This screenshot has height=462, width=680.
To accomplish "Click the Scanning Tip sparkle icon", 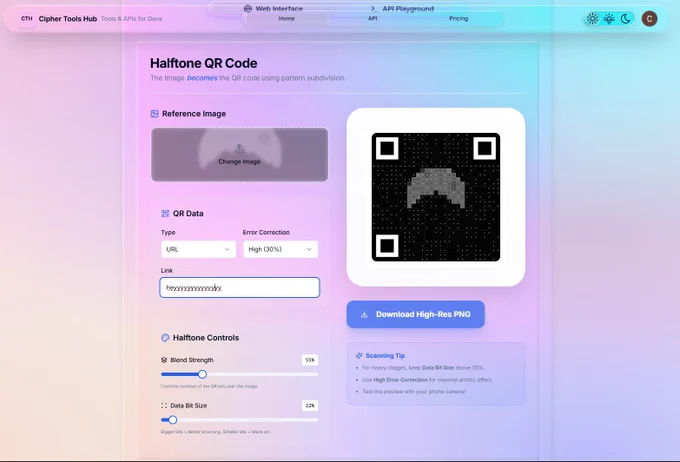I will tap(359, 355).
